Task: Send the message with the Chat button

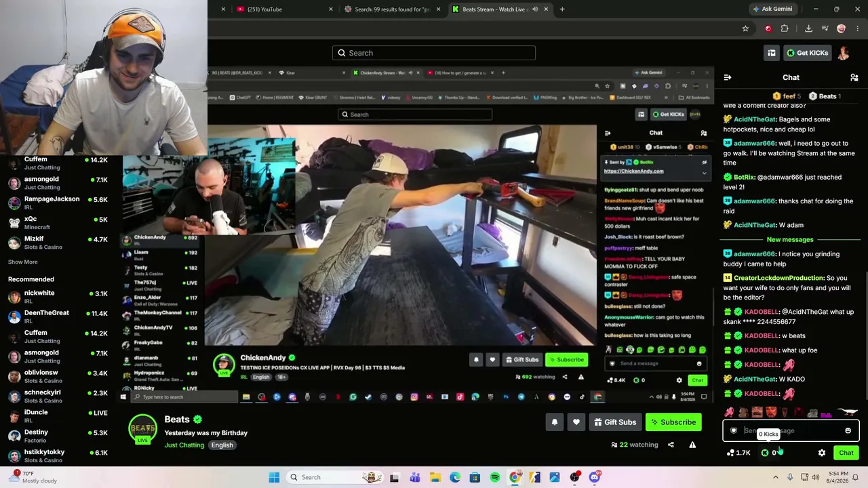Action: (x=846, y=453)
